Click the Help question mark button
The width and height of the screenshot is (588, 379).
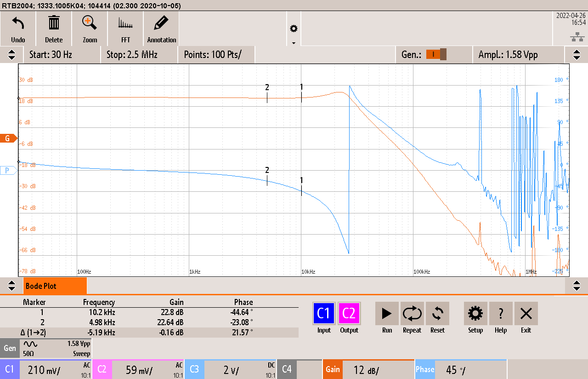pyautogui.click(x=501, y=314)
